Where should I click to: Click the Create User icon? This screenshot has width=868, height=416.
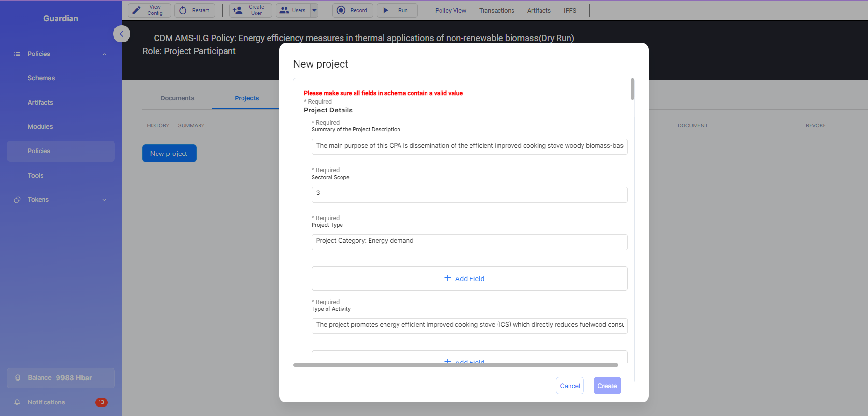[238, 10]
